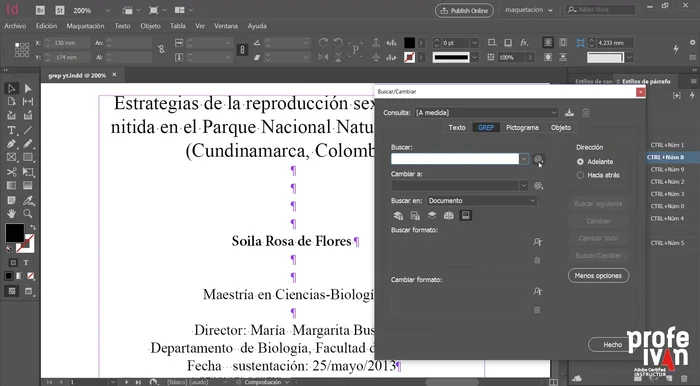Select the Free Transform tool

pos(28,172)
